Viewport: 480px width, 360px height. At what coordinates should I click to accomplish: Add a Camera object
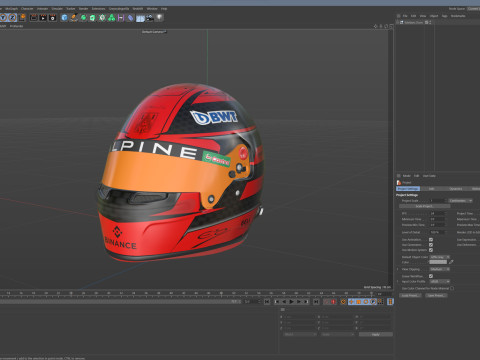150,18
